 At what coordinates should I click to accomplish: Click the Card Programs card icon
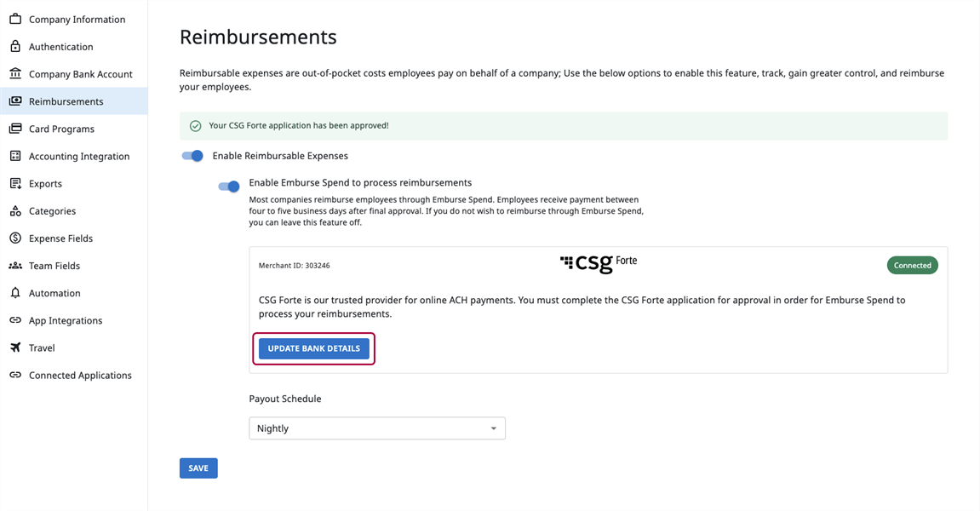point(15,129)
